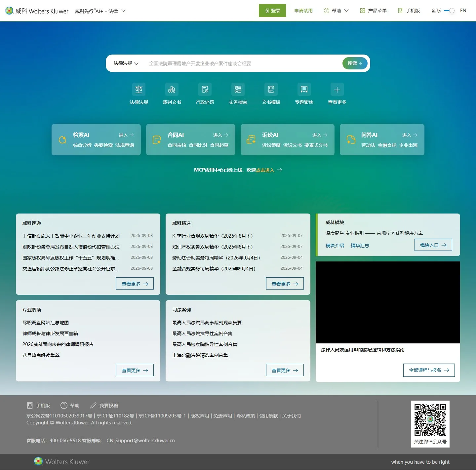476x470 pixels.
Task: Click 查看更多 in 威科速递 panel
Action: pyautogui.click(x=135, y=284)
